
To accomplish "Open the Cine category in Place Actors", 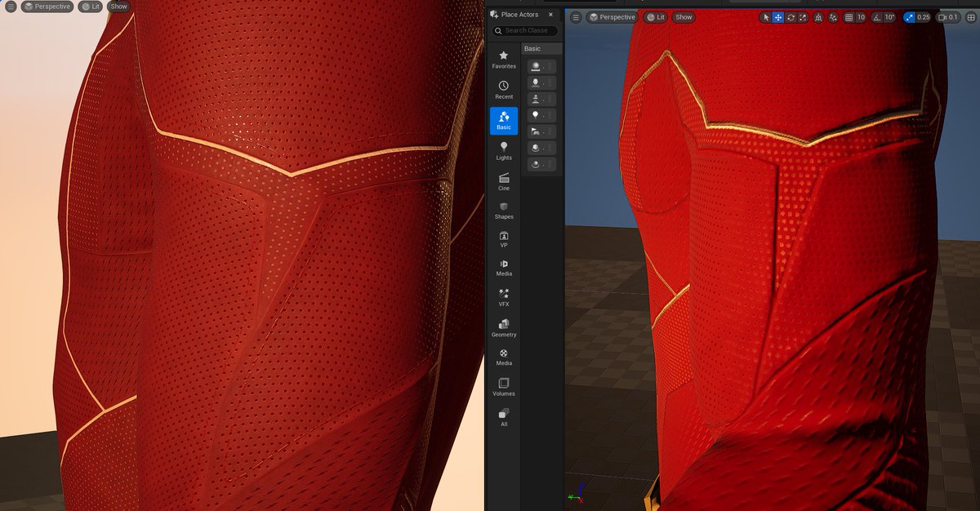I will click(504, 181).
